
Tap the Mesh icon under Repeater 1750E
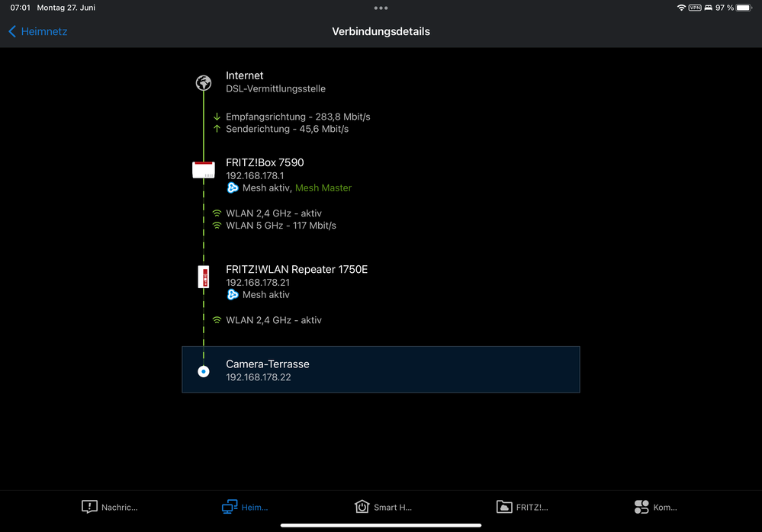pos(233,295)
